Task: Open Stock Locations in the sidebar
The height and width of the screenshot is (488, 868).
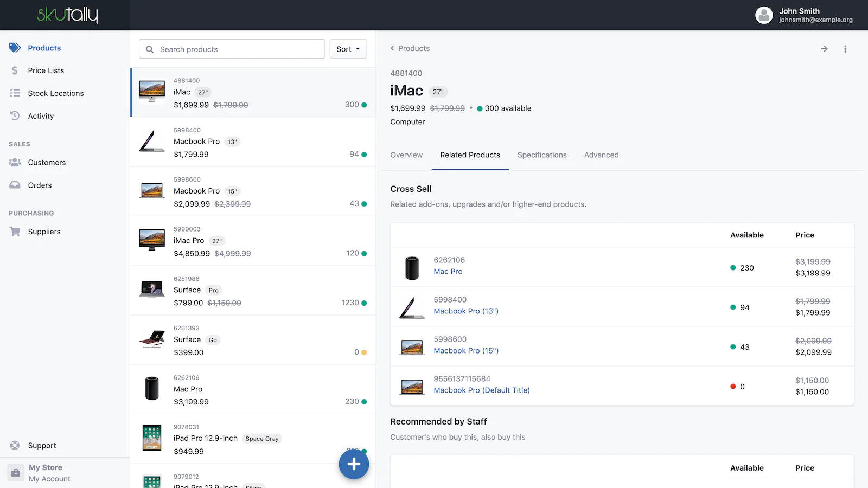Action: click(x=56, y=93)
